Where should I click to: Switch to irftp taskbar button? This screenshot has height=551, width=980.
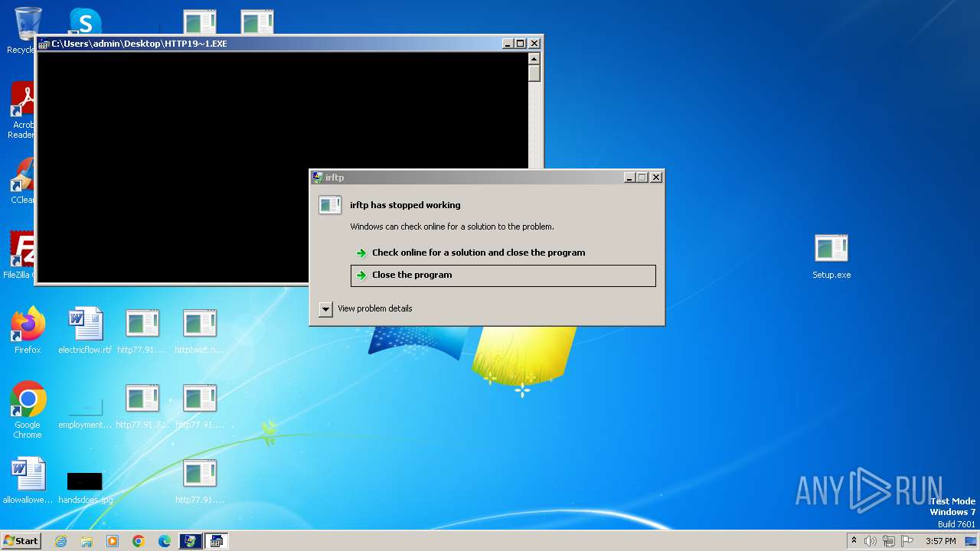point(190,541)
